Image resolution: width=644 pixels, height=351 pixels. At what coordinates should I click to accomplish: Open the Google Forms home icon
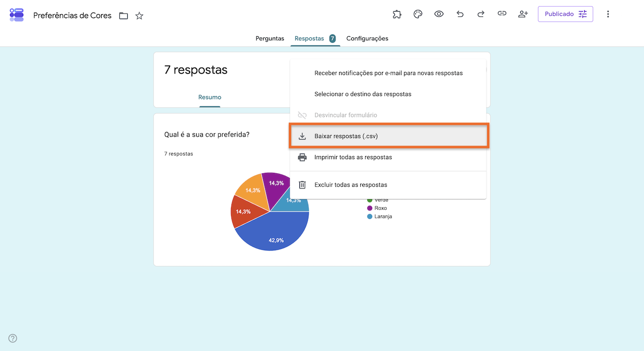point(17,15)
